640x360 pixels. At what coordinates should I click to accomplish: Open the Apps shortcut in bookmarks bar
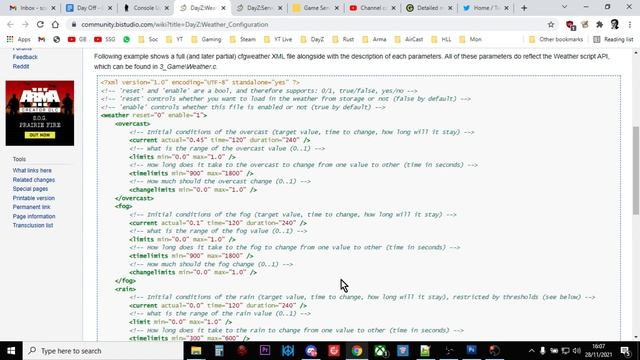pos(19,39)
